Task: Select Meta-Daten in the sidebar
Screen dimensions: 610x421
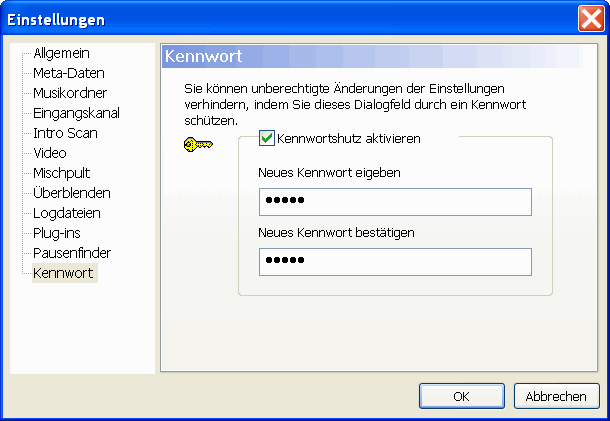Action: pyautogui.click(x=68, y=73)
